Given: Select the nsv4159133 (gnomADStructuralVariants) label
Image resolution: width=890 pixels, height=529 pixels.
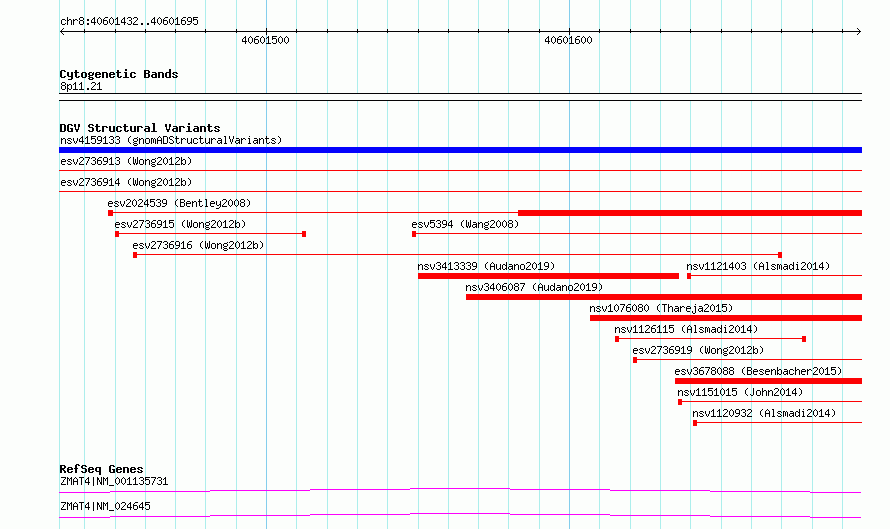Looking at the screenshot, I should [x=171, y=140].
